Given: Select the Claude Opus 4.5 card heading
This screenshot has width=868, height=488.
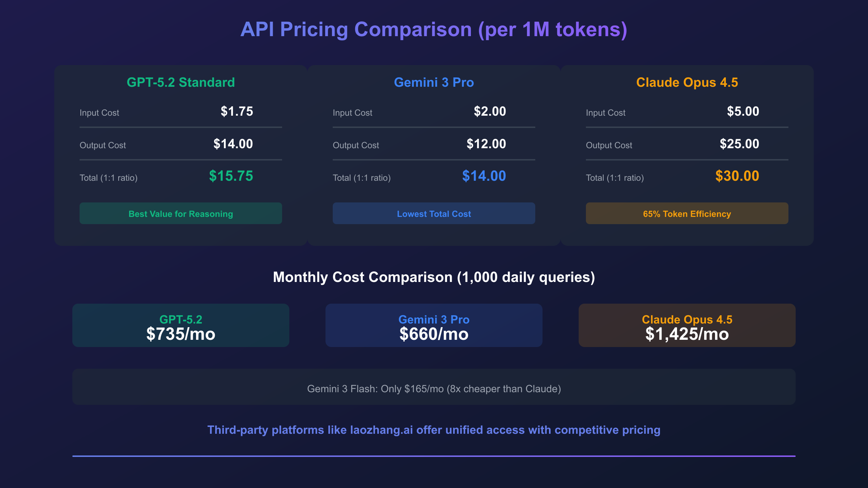Looking at the screenshot, I should click(x=687, y=82).
